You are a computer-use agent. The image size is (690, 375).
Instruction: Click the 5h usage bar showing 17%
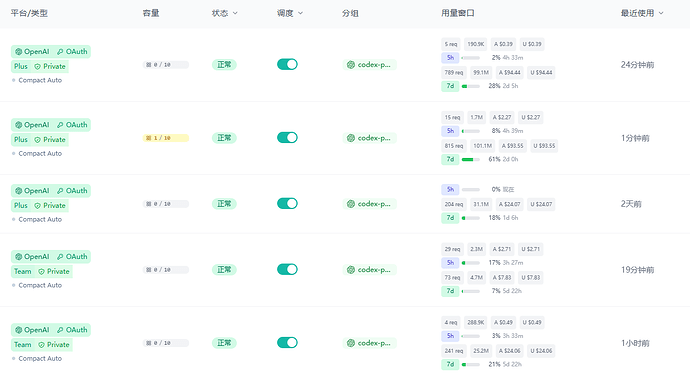pyautogui.click(x=470, y=263)
